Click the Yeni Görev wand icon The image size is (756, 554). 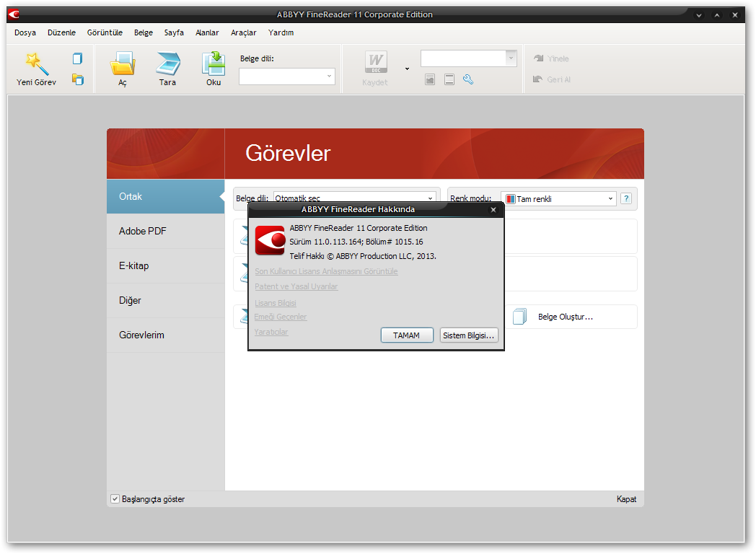point(37,64)
